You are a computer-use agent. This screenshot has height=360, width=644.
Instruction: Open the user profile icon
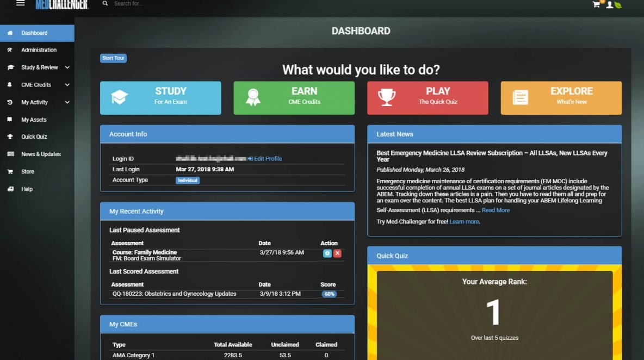[610, 5]
